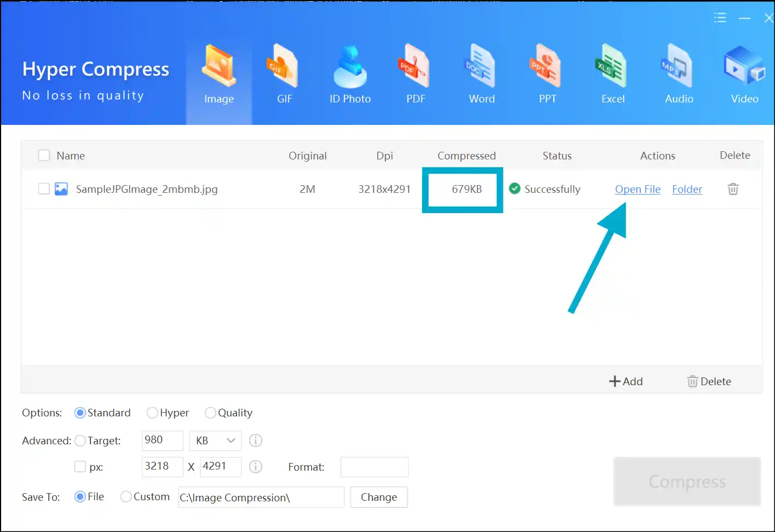Add a new file to the list
This screenshot has height=532, width=775.
(626, 381)
